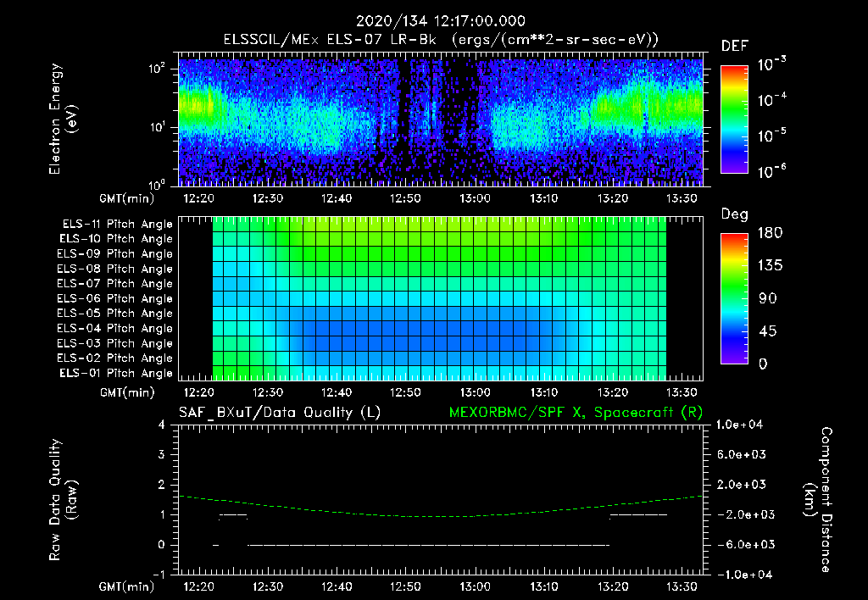Image resolution: width=868 pixels, height=600 pixels.
Task: Click the SAF_BXuT/Data Quality (L) label
Action: 280,413
